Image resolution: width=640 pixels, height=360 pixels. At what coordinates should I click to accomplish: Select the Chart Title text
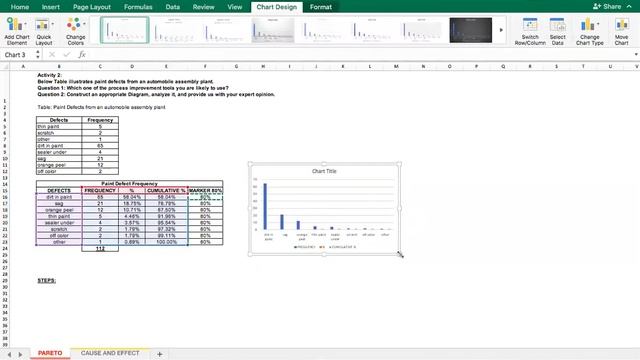[x=324, y=171]
